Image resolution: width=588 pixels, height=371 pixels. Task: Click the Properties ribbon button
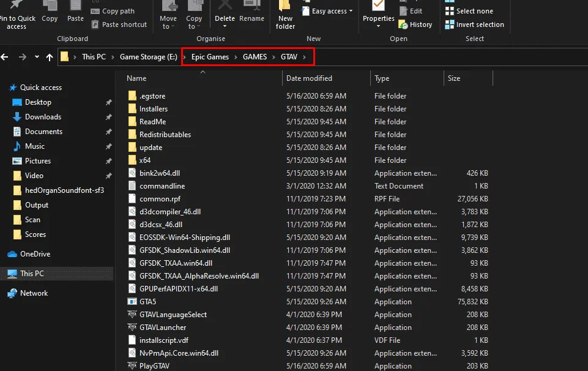(378, 15)
